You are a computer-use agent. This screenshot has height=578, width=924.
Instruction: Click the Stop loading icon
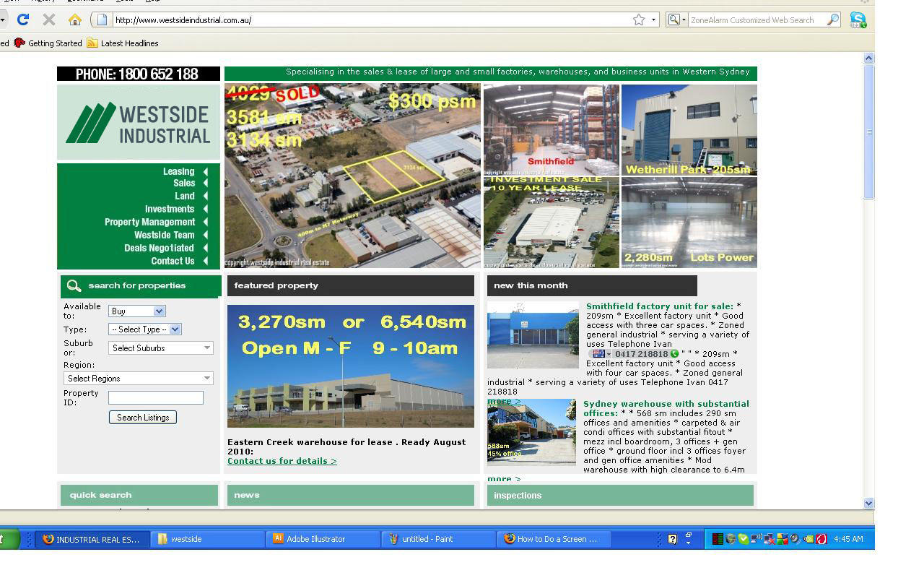[49, 20]
